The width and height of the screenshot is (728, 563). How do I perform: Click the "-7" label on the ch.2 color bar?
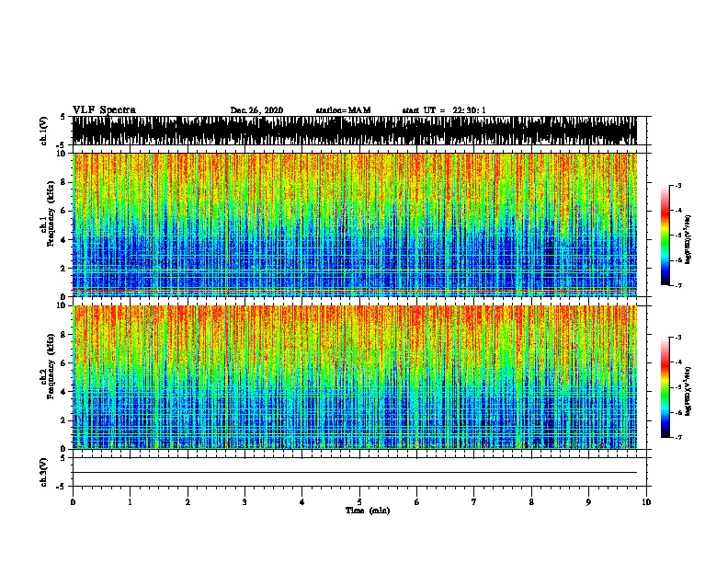click(678, 437)
